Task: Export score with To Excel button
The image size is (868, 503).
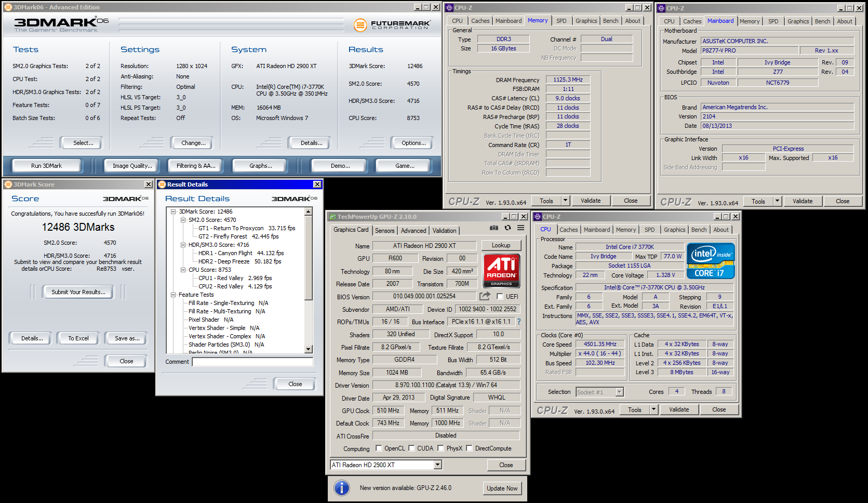Action: (78, 338)
